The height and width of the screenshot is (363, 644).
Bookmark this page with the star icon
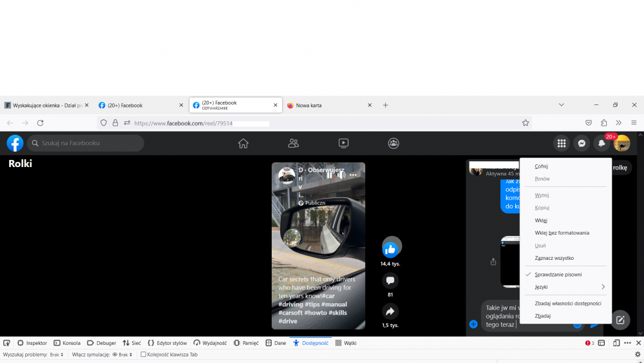click(526, 123)
